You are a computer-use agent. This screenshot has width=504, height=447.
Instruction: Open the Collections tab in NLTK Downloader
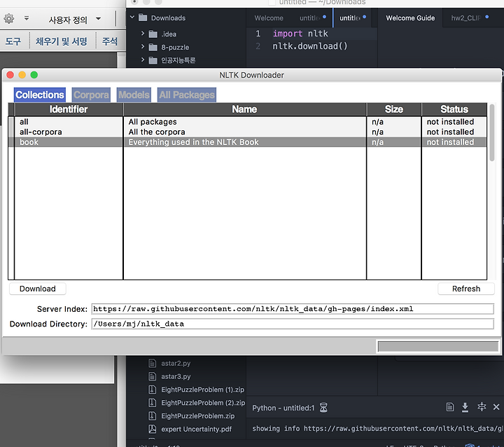point(39,95)
